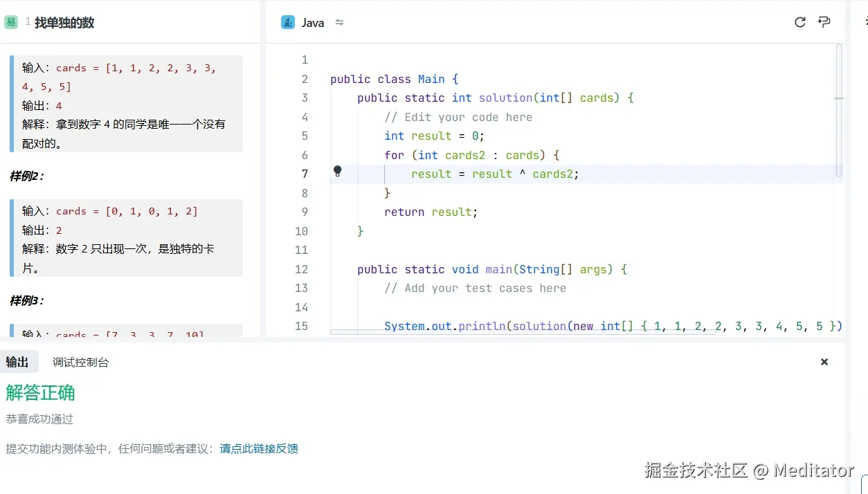Click the 解答正确 success message

(40, 392)
